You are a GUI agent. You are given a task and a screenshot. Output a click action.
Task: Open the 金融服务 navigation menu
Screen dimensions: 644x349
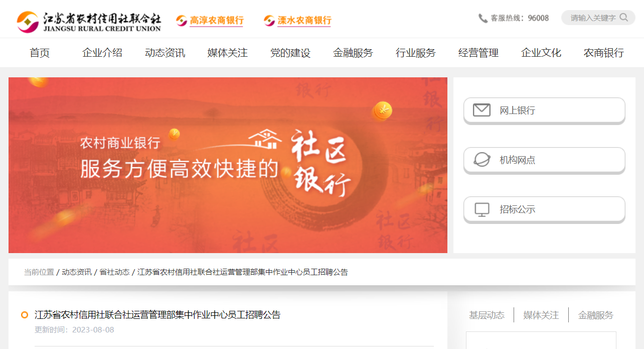(x=353, y=53)
